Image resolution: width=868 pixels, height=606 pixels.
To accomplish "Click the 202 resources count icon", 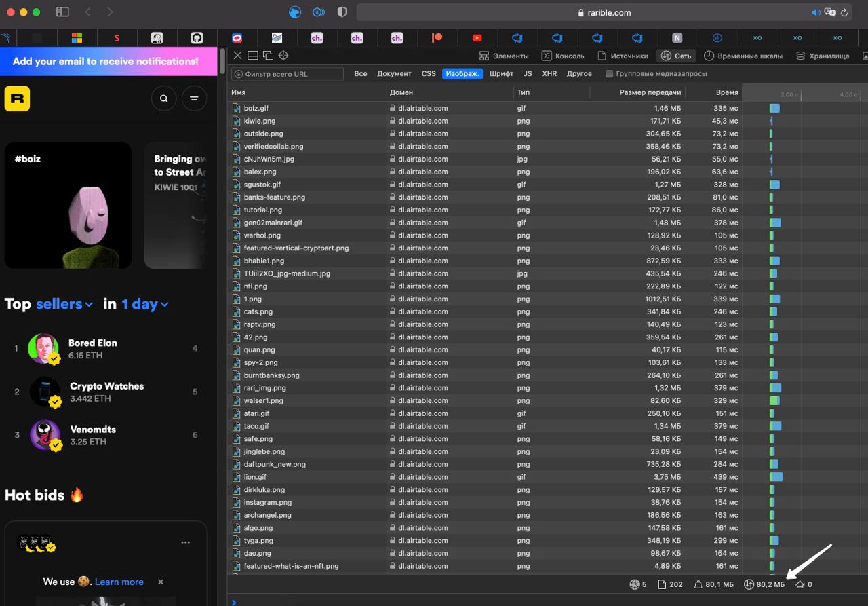I will [x=663, y=584].
